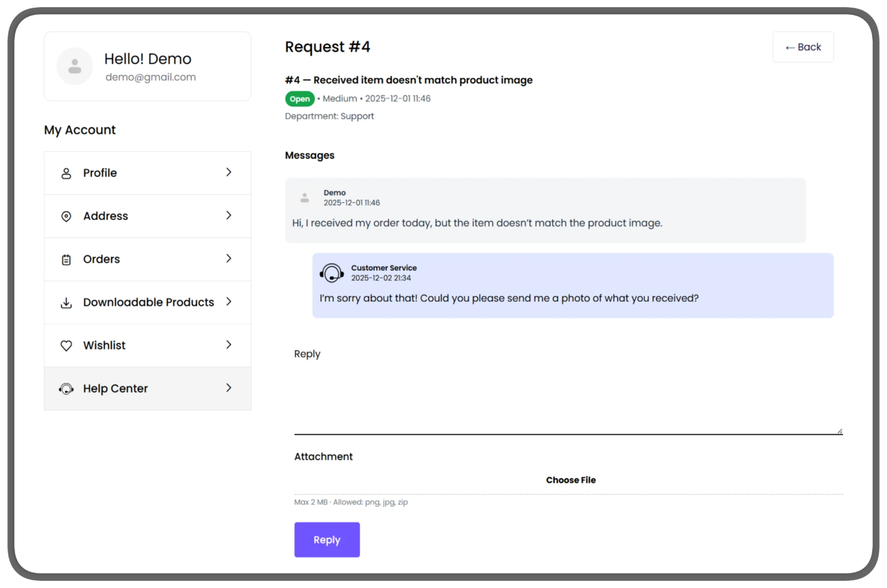
Task: Click the Customer Service headset avatar
Action: pos(332,273)
